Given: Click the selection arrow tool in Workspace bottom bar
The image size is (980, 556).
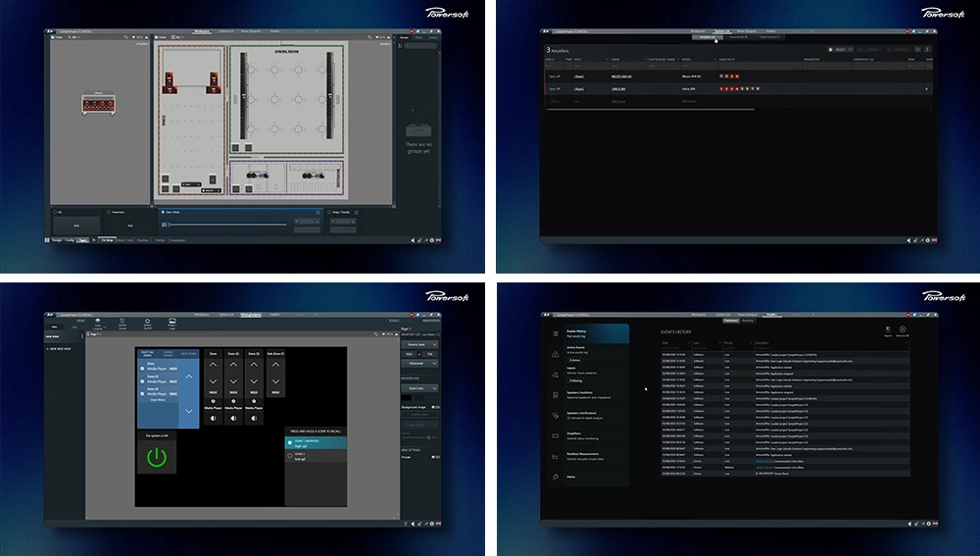Looking at the screenshot, I should [x=94, y=240].
